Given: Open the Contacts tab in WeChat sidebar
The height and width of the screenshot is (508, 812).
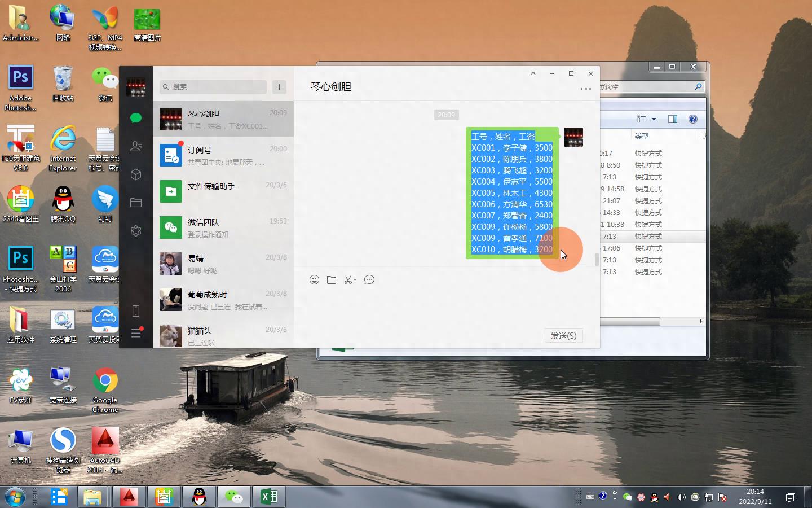Looking at the screenshot, I should (135, 146).
